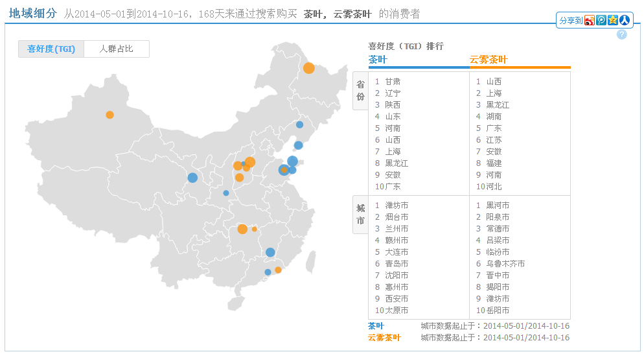Click the orange 云雾茶叶 ranking column header

pyautogui.click(x=489, y=60)
